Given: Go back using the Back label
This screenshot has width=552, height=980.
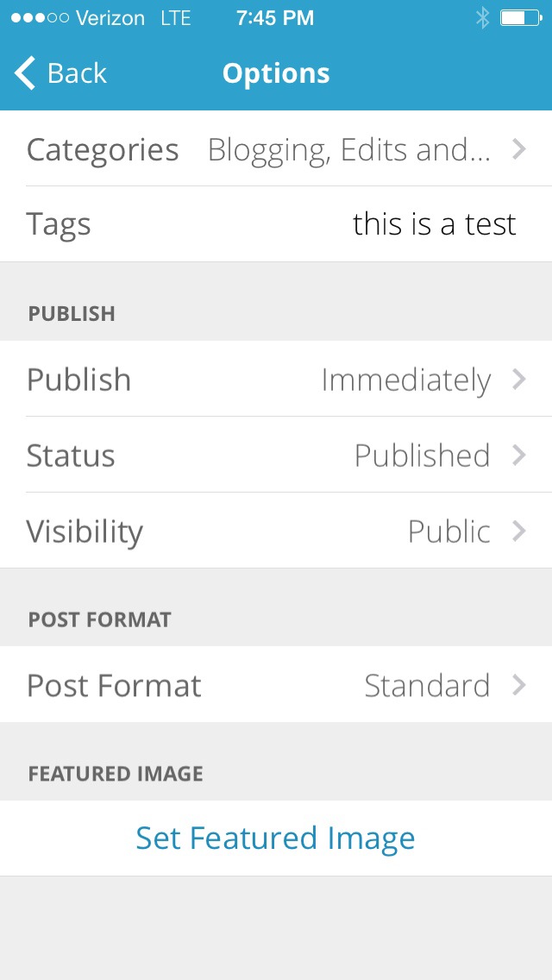Looking at the screenshot, I should click(x=77, y=73).
